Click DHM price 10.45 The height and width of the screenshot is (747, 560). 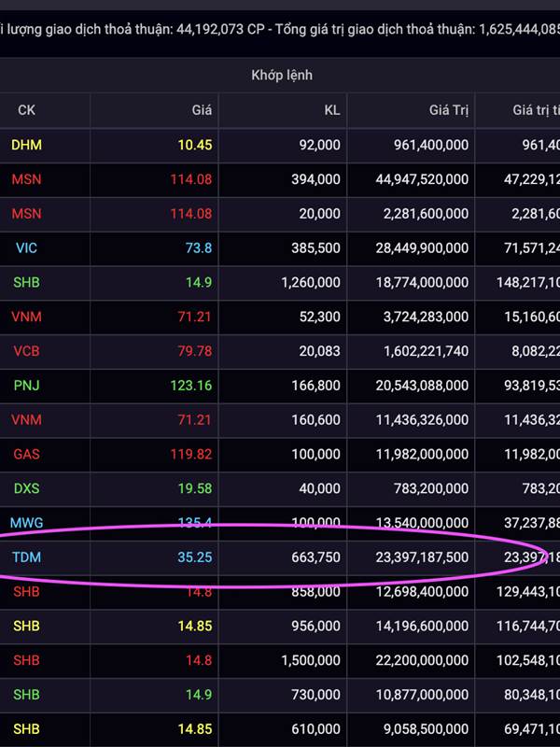[x=195, y=145]
